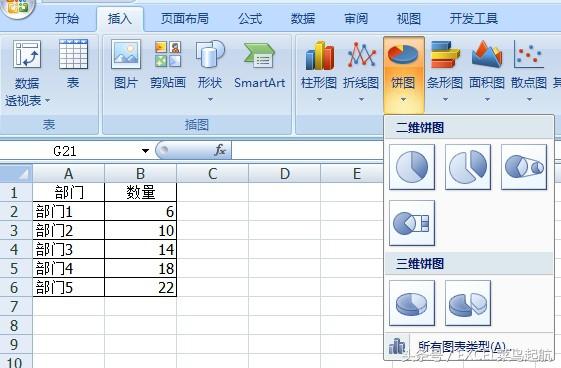Viewport: 561px width, 368px height.
Task: Switch to the Data (数据) tab
Action: tap(303, 19)
